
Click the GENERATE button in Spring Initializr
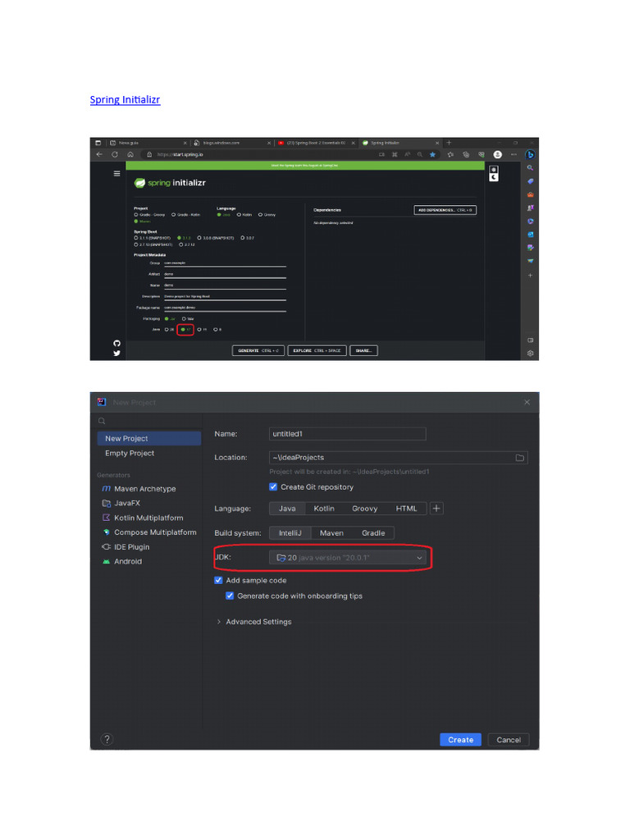[258, 350]
